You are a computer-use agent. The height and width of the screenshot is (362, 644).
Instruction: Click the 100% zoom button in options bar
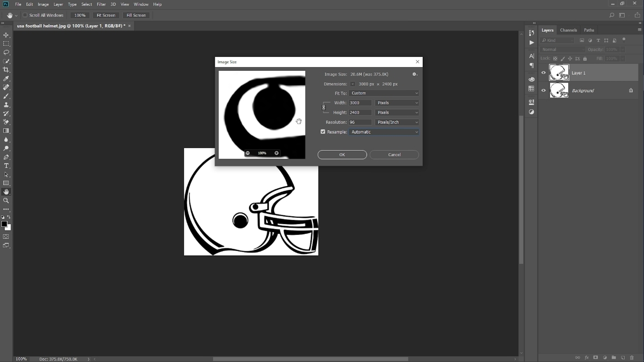tap(80, 15)
